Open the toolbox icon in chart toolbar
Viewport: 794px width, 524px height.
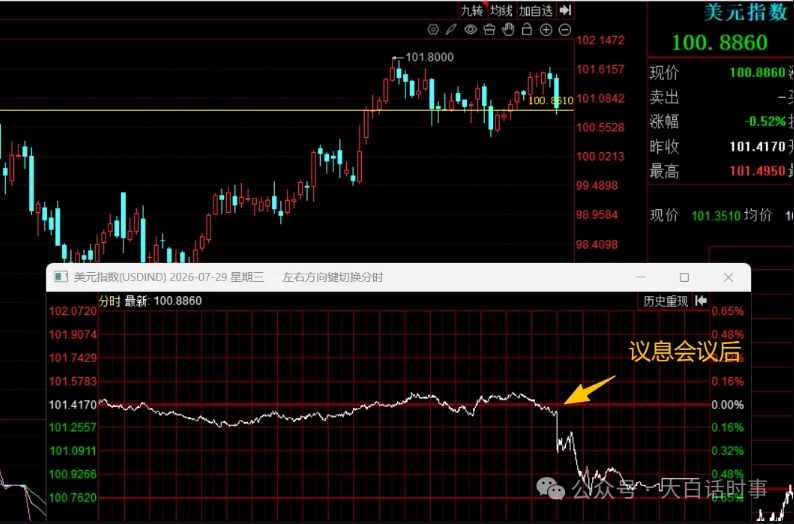coord(489,29)
